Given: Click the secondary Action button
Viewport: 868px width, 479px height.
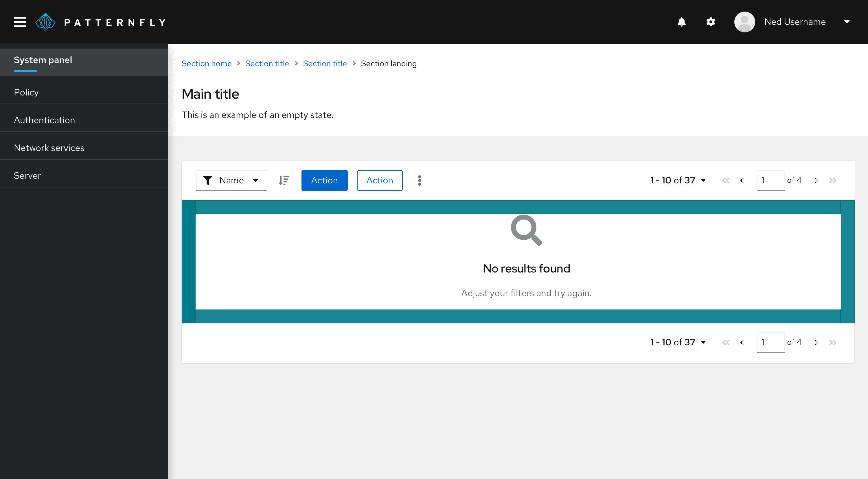Looking at the screenshot, I should [379, 180].
